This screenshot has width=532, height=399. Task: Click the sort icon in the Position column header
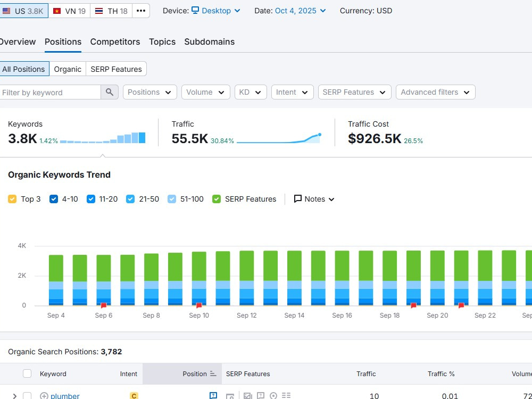coord(213,373)
